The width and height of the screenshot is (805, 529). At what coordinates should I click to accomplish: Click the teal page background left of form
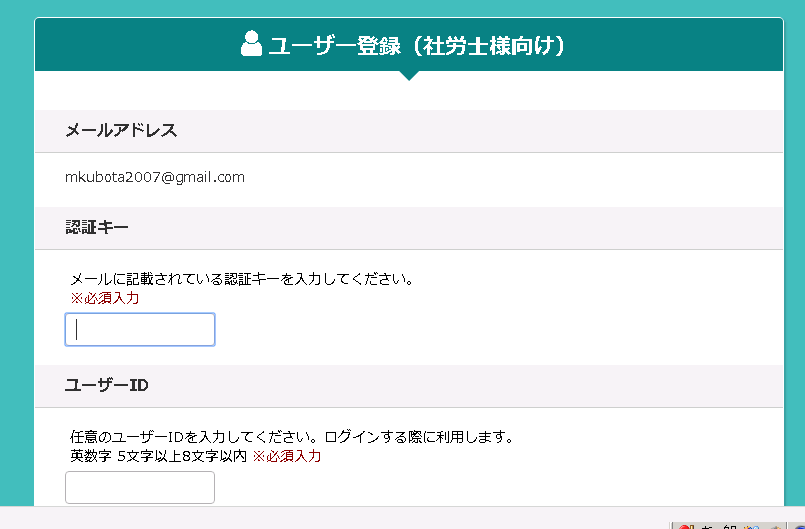point(17,257)
